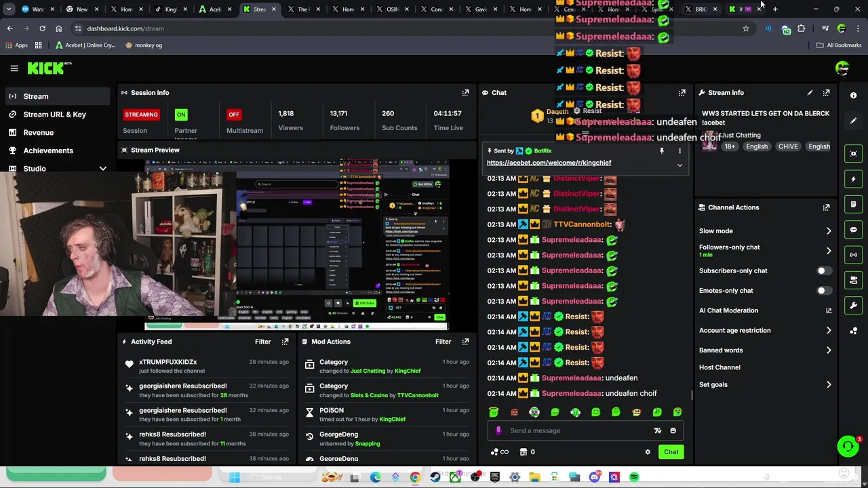The height and width of the screenshot is (488, 868).
Task: Toggle the Partner ON badge
Action: pos(180,115)
